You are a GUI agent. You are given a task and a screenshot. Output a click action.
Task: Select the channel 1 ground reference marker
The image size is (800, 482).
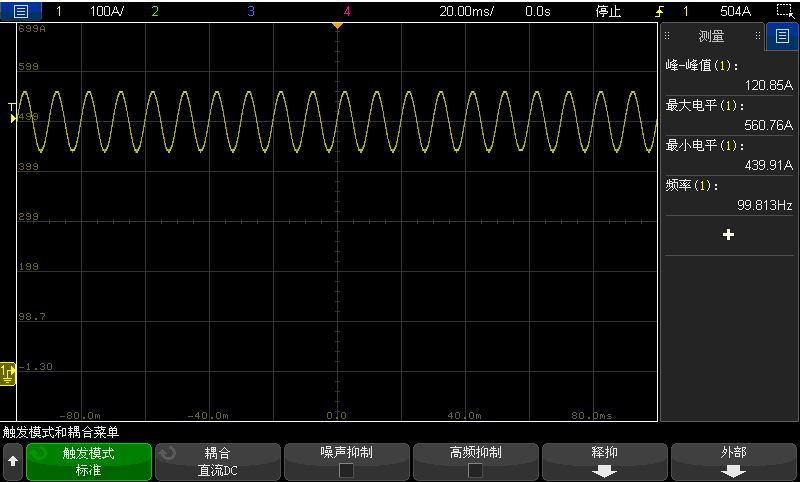[8, 372]
